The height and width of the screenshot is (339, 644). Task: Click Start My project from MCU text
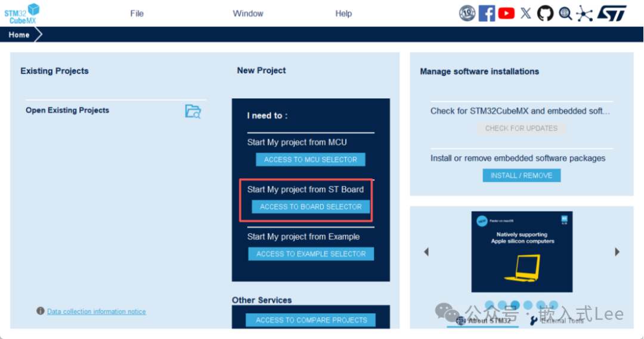pyautogui.click(x=297, y=142)
